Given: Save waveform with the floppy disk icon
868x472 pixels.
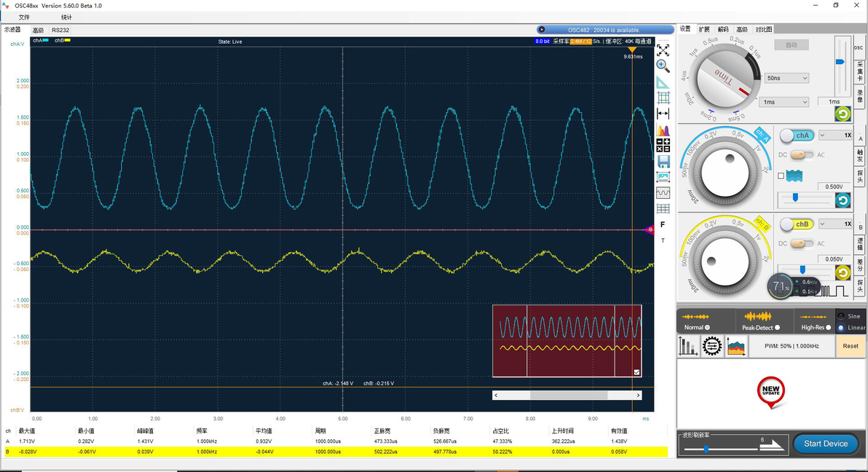Looking at the screenshot, I should [x=663, y=162].
